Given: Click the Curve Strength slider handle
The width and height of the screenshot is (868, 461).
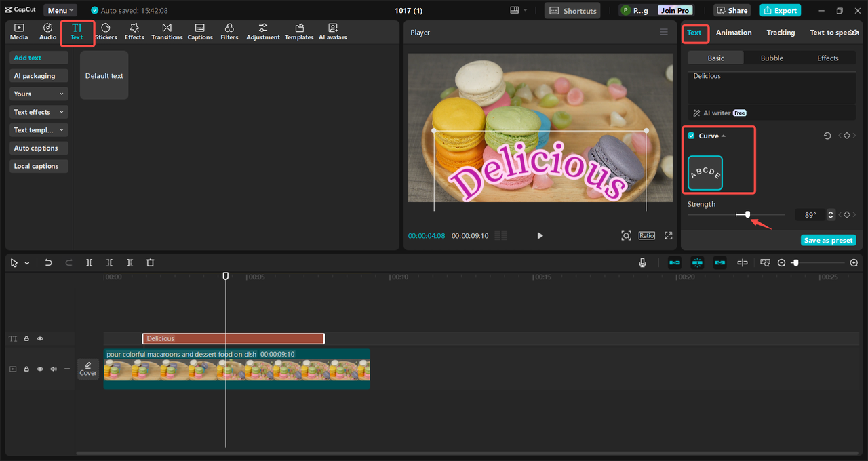Looking at the screenshot, I should 747,214.
